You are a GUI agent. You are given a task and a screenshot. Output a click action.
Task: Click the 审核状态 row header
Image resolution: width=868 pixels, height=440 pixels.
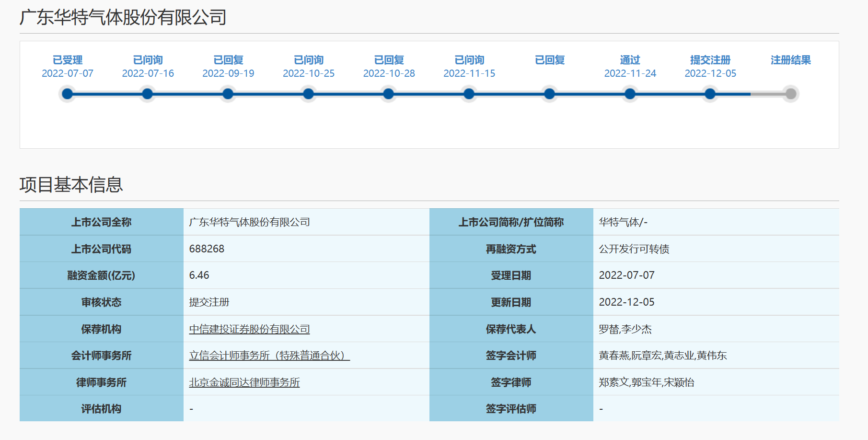[x=102, y=302]
